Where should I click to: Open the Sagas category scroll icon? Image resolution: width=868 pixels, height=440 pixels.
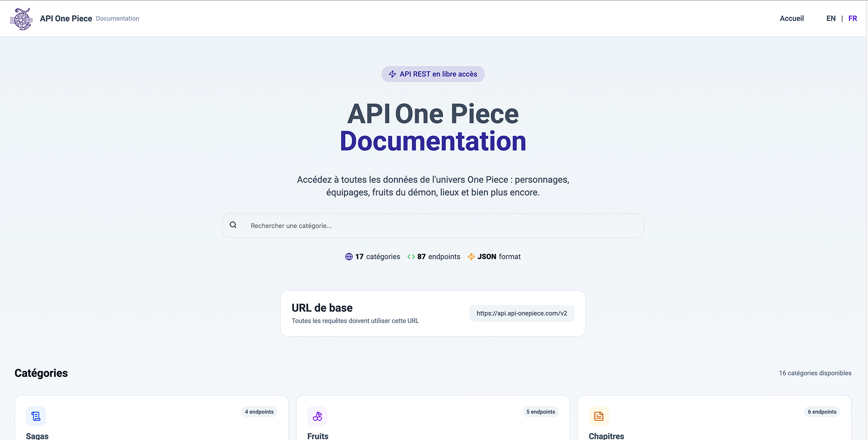coord(36,416)
